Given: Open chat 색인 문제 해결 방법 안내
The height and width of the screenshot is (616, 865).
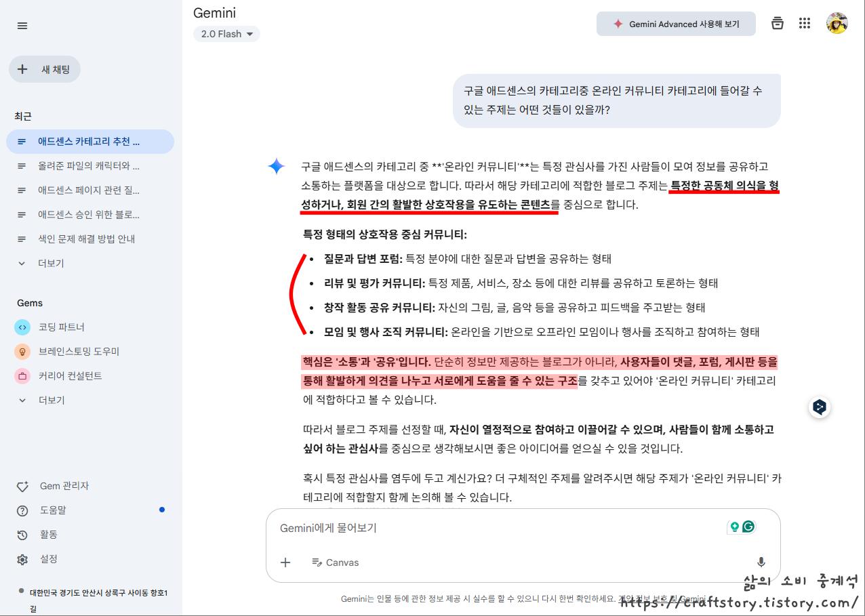Looking at the screenshot, I should 90,239.
